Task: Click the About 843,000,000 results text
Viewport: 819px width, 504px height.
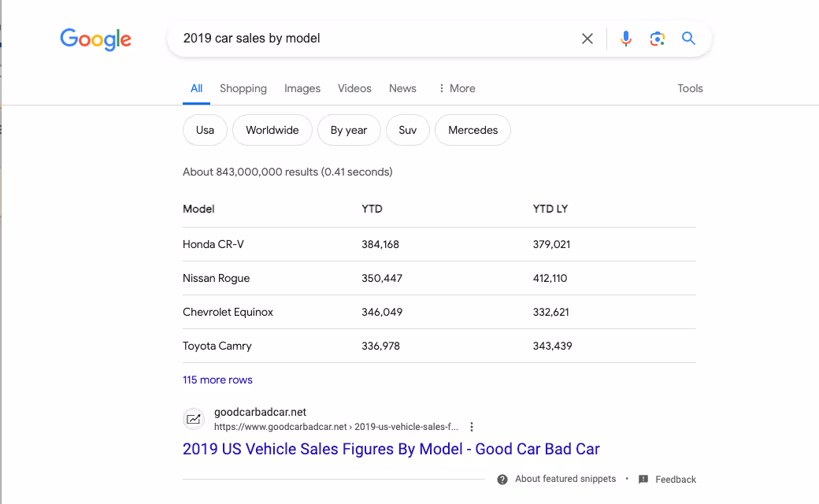Action: click(x=287, y=172)
